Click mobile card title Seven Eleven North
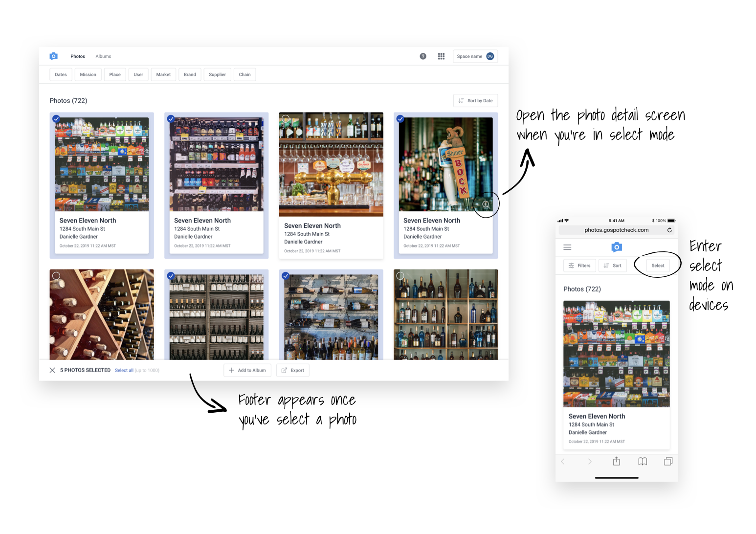The height and width of the screenshot is (534, 756). click(597, 416)
